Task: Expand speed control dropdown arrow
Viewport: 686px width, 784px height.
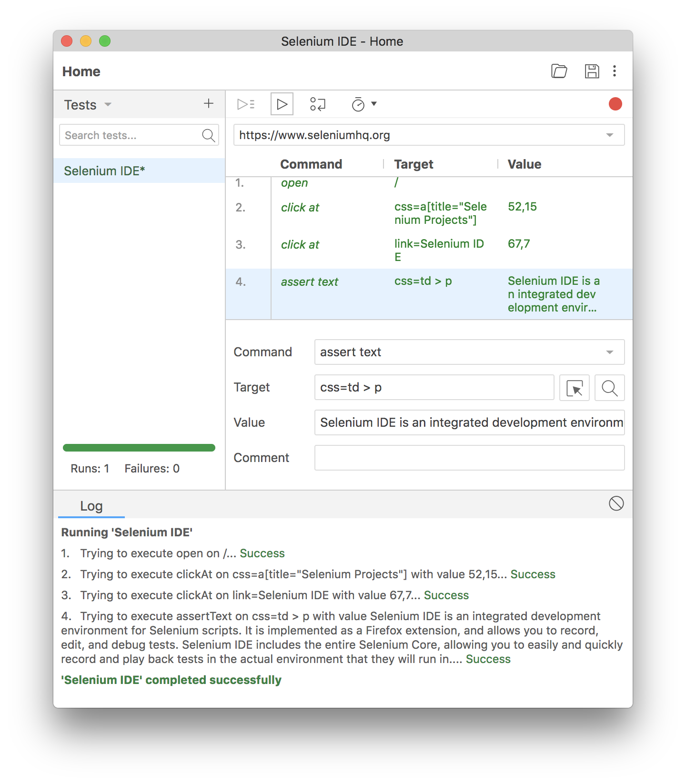Action: [374, 104]
